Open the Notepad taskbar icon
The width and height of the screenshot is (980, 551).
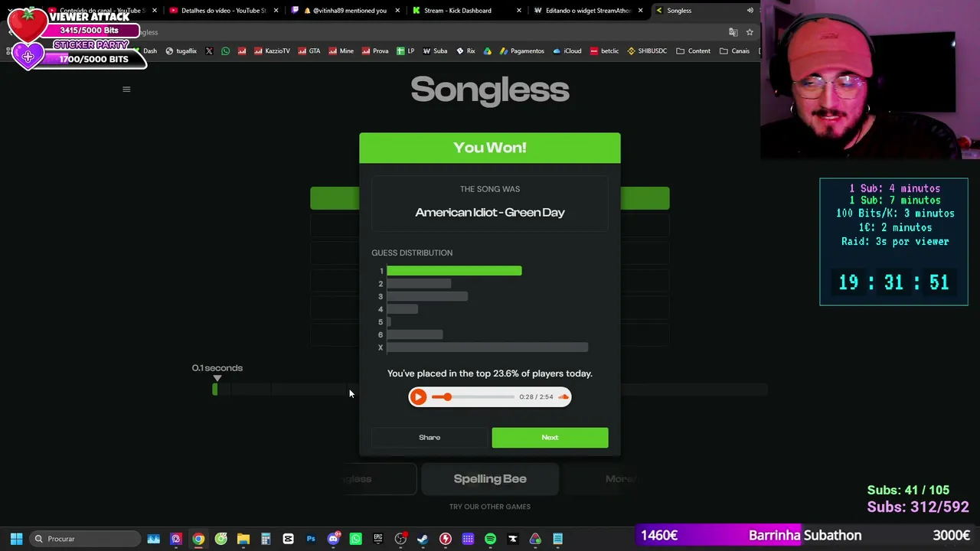coord(557,539)
